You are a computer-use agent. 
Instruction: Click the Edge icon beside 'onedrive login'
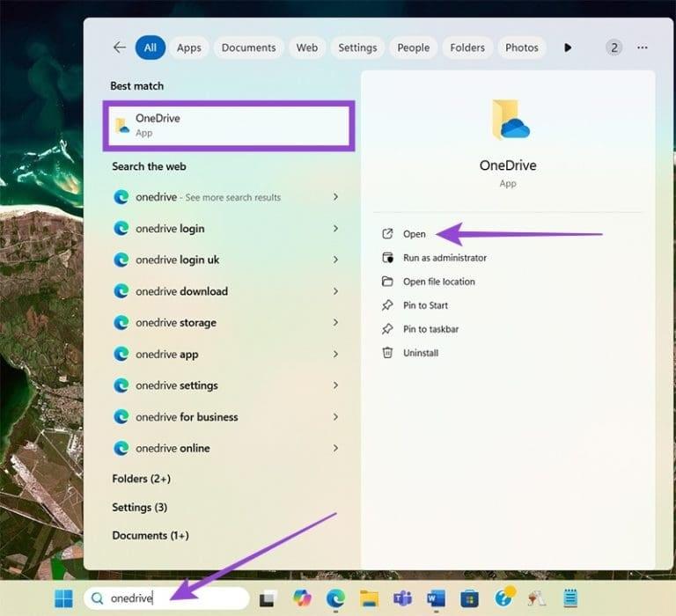tap(121, 229)
